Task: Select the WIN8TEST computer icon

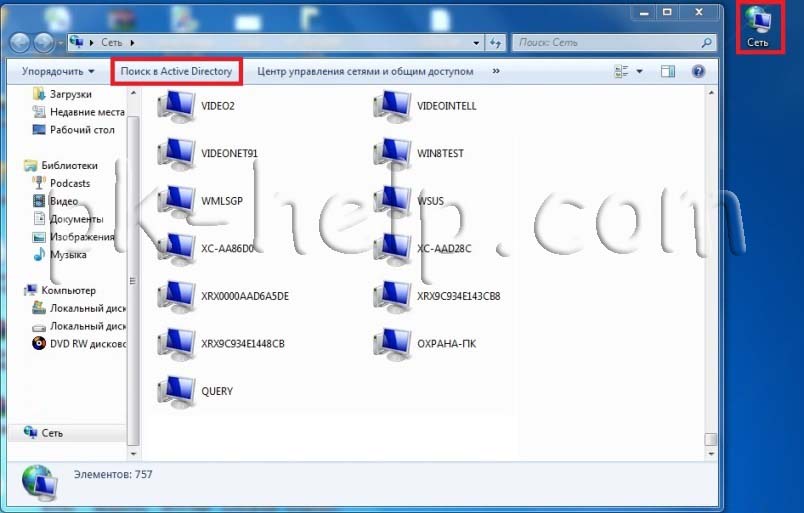Action: click(396, 153)
